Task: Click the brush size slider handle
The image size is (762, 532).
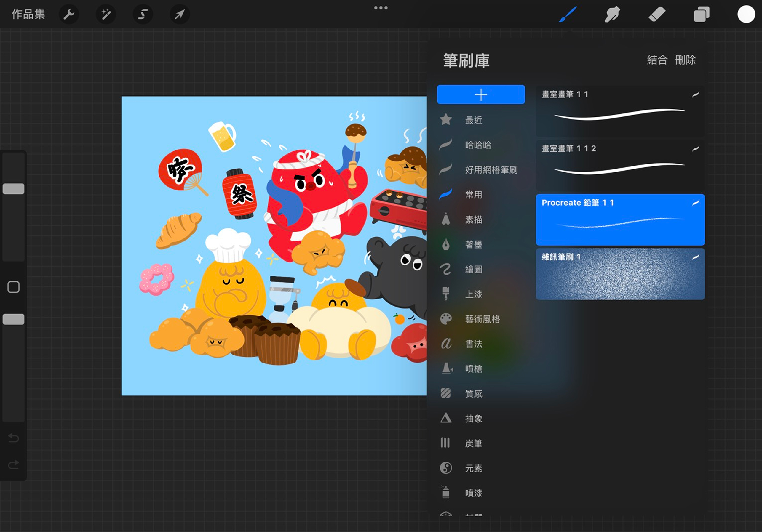Action: 14,189
